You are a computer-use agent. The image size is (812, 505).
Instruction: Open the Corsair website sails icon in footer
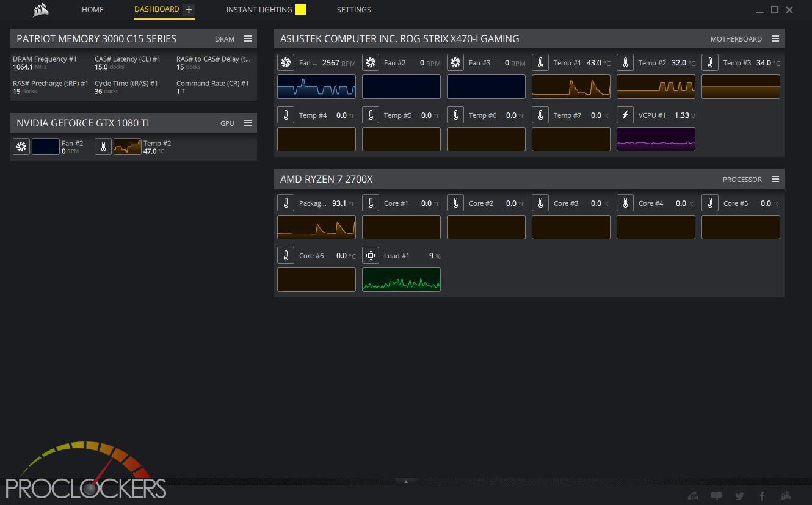click(x=786, y=496)
